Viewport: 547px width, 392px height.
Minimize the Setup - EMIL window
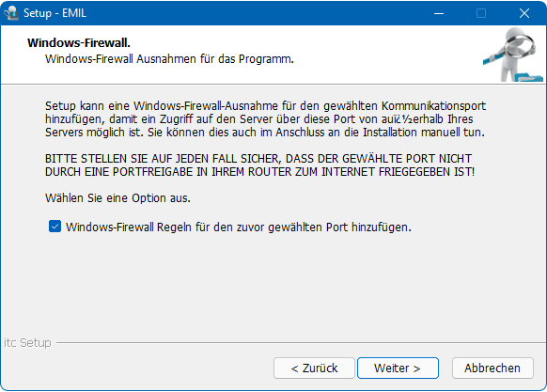[439, 13]
